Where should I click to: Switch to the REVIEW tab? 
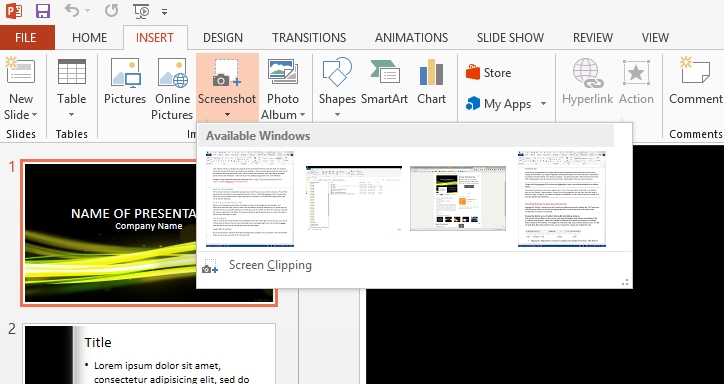click(593, 37)
